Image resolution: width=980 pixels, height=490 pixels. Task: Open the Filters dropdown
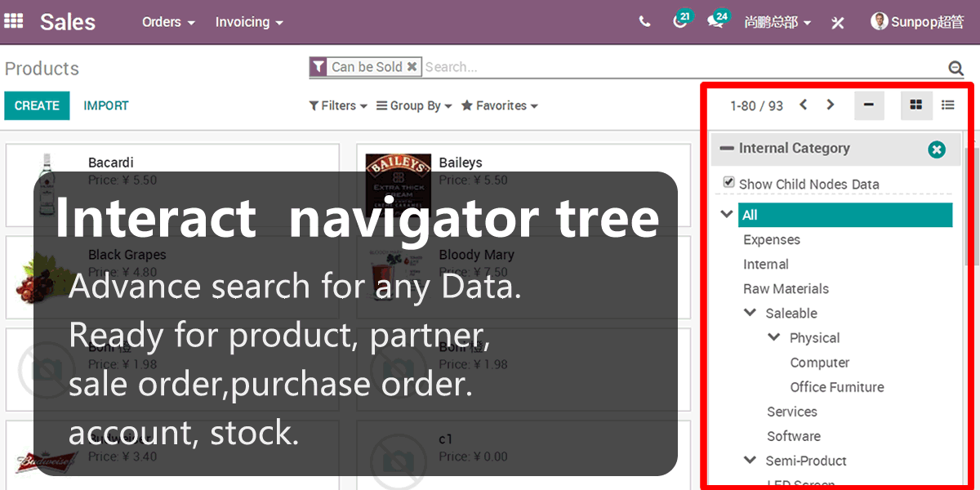click(338, 106)
